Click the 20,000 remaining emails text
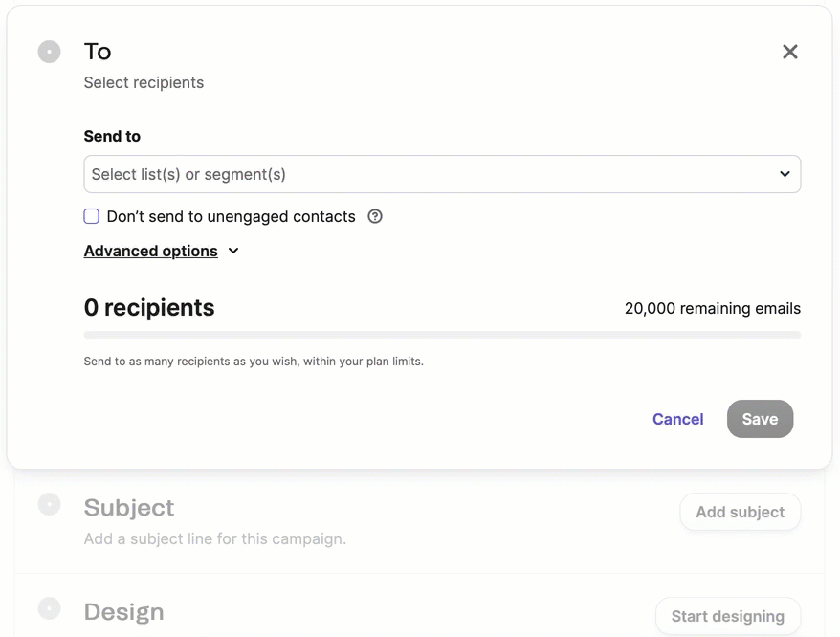This screenshot has width=840, height=637. 712,308
